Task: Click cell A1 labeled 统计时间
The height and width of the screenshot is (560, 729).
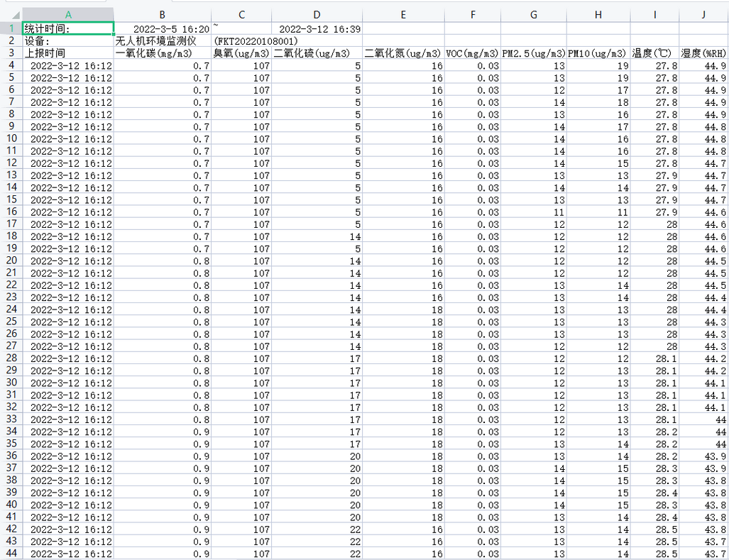Action: (x=67, y=29)
